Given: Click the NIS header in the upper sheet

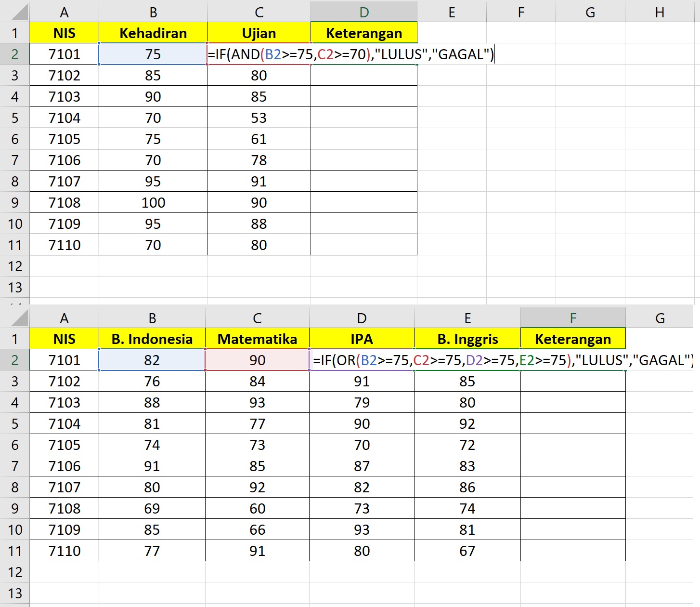Looking at the screenshot, I should (65, 33).
